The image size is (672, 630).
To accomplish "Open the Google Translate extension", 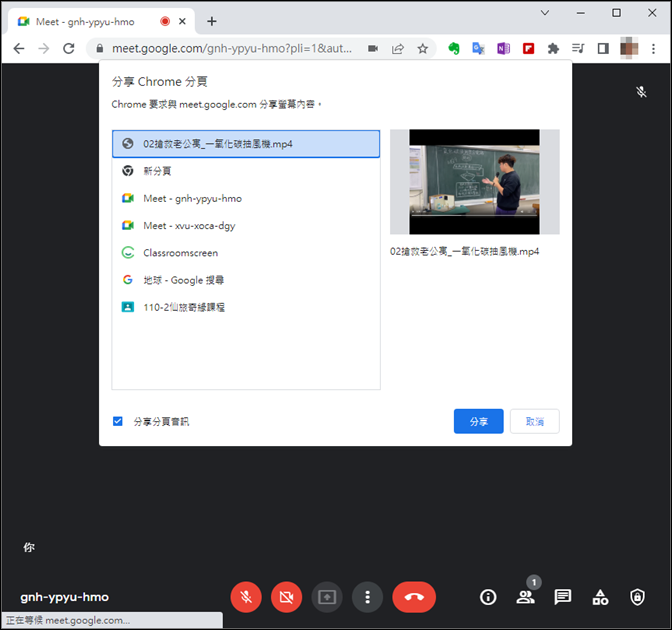I will point(478,48).
